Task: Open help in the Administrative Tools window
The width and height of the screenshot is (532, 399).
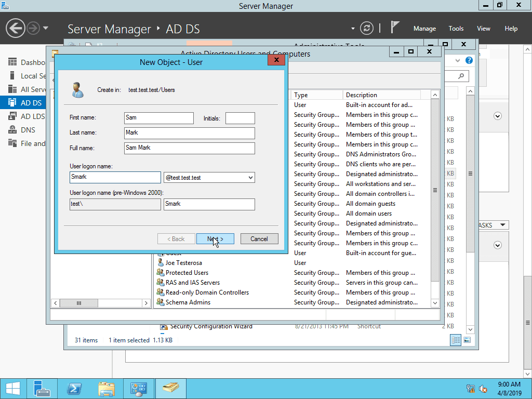Action: point(469,60)
